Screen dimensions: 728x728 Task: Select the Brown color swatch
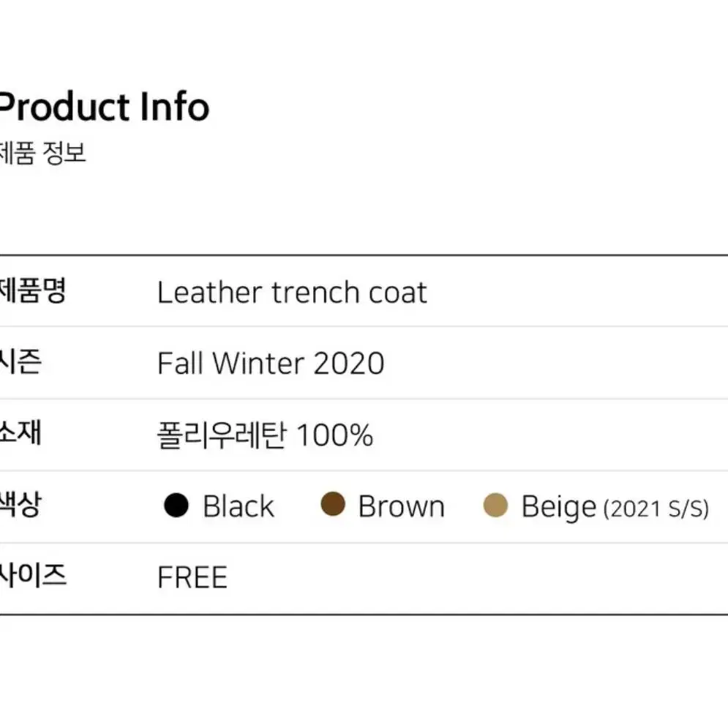[x=333, y=504]
